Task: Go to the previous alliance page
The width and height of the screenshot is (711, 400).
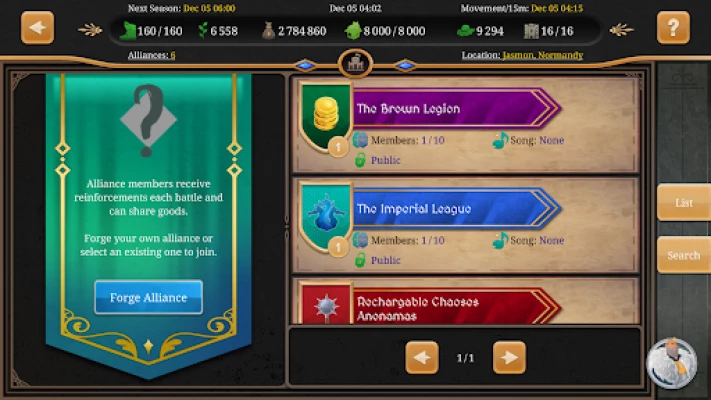Action: click(422, 358)
